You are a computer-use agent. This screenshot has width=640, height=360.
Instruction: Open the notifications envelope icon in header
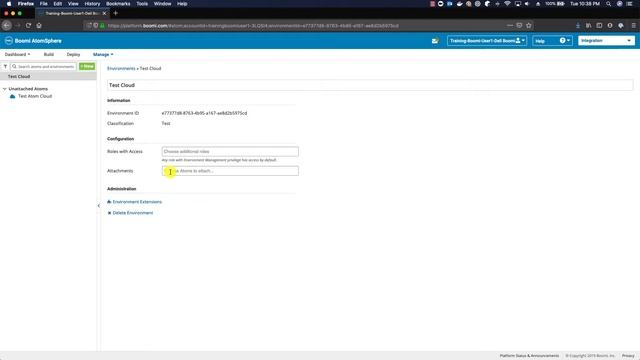point(435,41)
